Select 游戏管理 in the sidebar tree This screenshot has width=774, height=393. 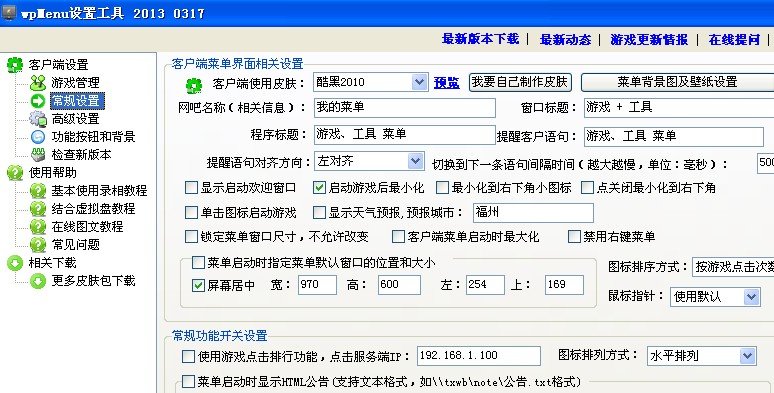(x=76, y=82)
